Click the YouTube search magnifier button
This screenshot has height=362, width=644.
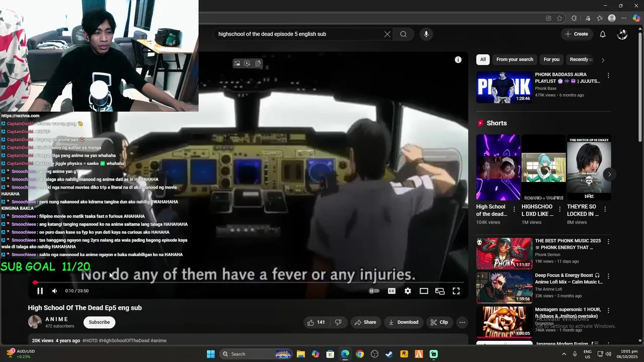404,34
